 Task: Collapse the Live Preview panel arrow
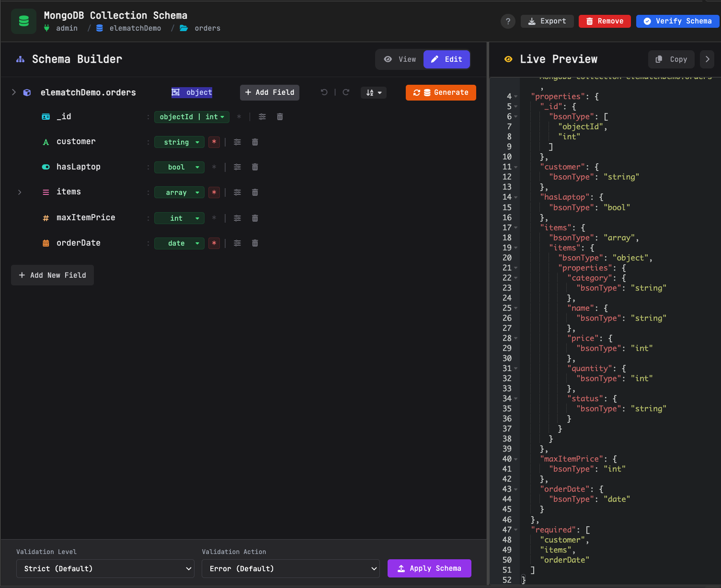pos(707,59)
